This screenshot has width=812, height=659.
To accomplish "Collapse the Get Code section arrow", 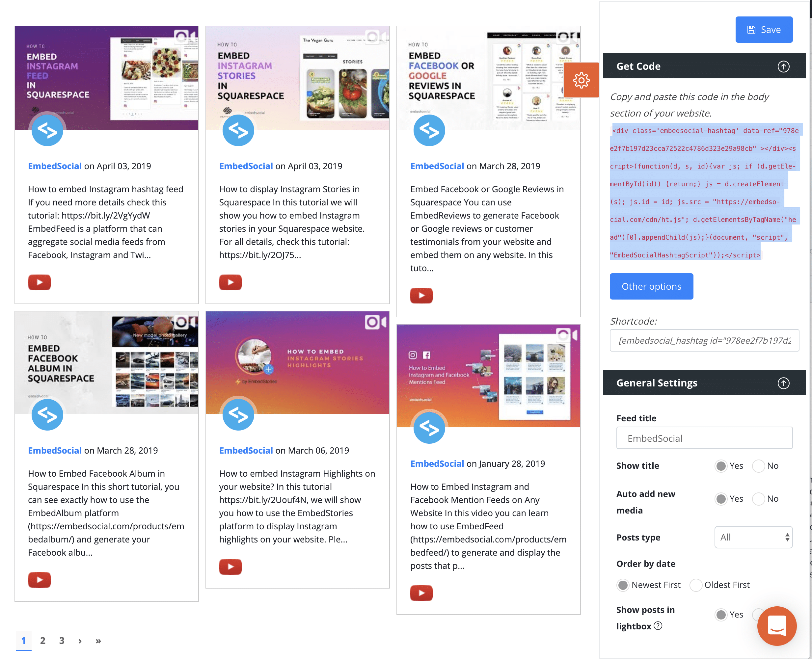I will click(783, 66).
